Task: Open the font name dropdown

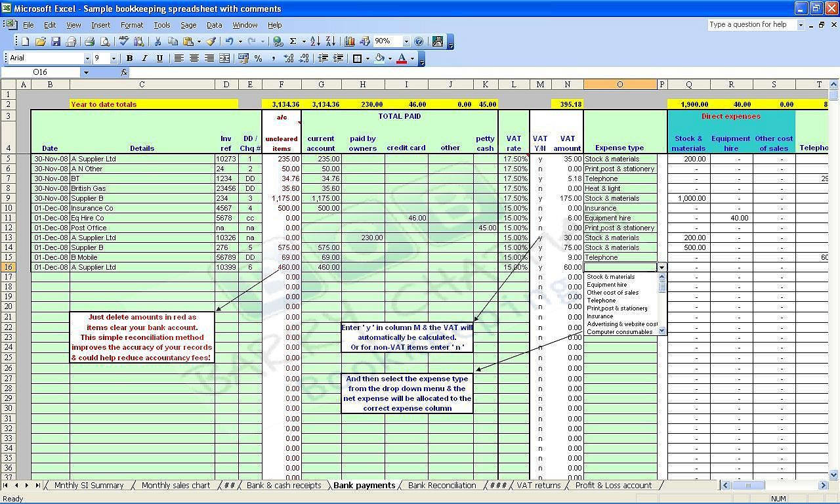Action: click(88, 58)
